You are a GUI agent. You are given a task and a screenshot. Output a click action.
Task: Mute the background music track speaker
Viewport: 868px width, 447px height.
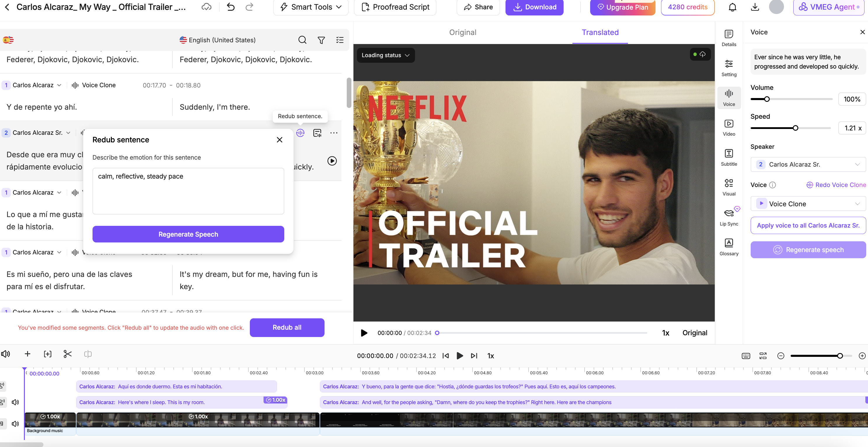pos(15,423)
